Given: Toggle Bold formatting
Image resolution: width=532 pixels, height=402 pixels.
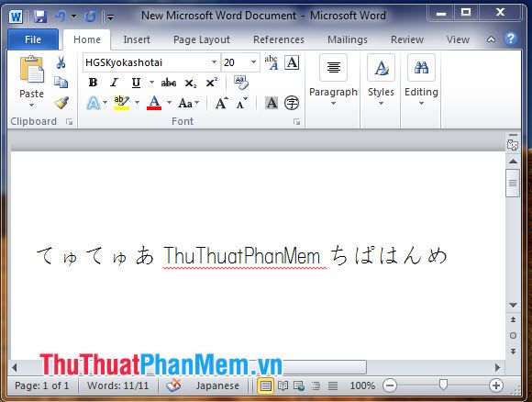Looking at the screenshot, I should point(93,83).
